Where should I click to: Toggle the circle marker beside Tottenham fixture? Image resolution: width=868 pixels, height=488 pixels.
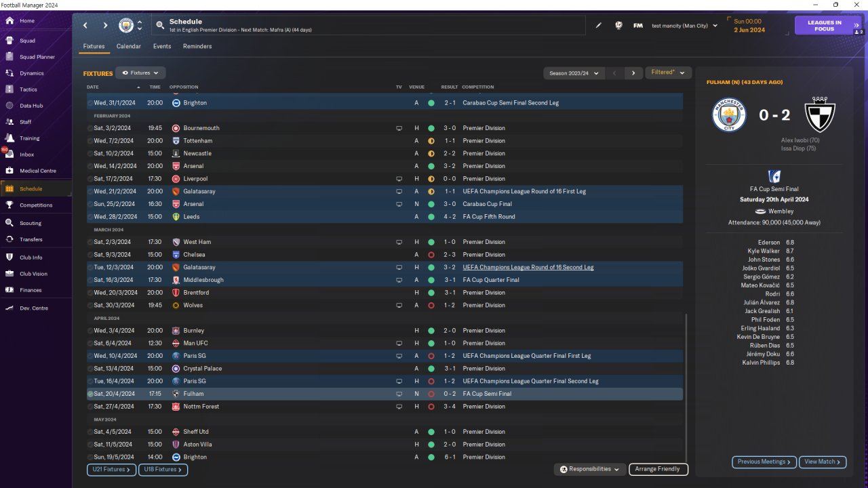90,141
